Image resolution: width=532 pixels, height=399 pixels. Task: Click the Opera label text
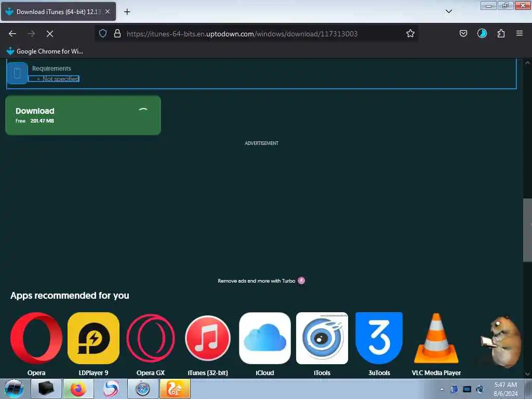click(x=36, y=373)
